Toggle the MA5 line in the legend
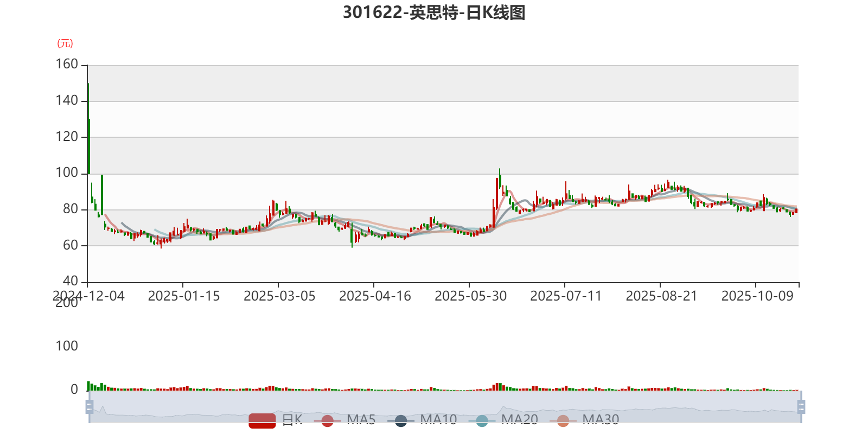 coord(344,420)
